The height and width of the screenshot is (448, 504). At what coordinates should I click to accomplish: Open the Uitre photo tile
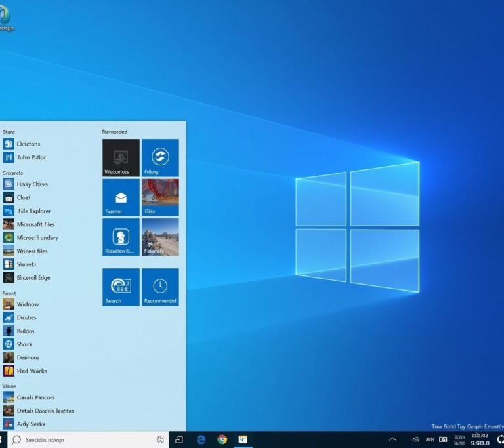pyautogui.click(x=160, y=197)
